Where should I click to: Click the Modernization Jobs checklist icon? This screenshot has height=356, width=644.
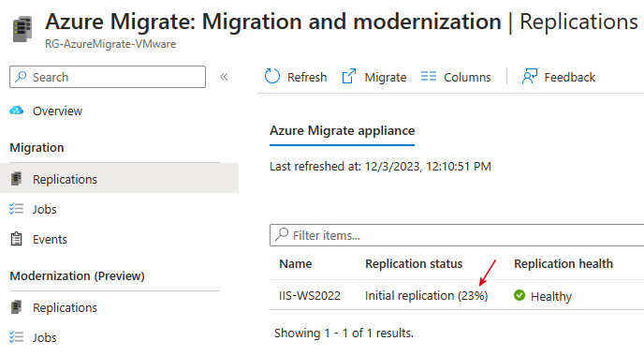tap(17, 337)
